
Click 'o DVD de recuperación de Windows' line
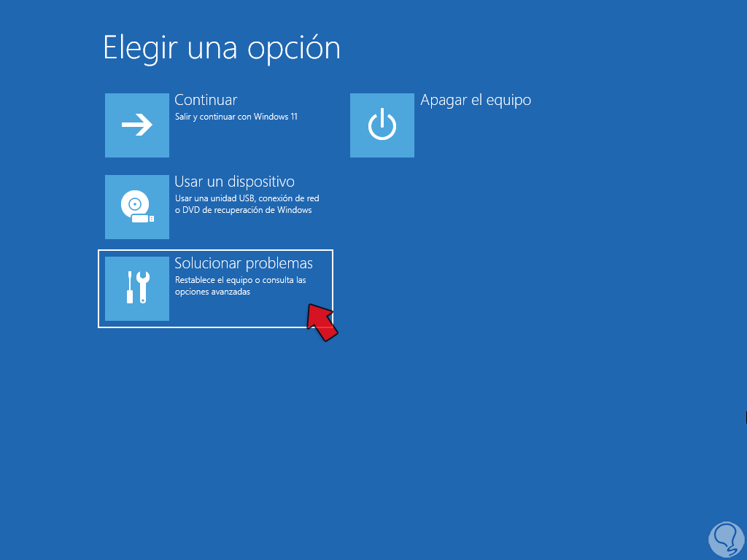(244, 210)
